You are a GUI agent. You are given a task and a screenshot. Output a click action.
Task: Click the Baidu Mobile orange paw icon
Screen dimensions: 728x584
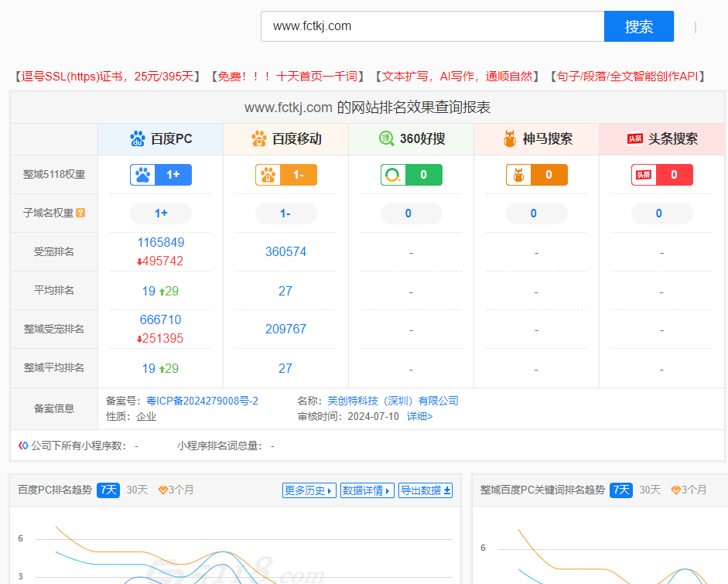coord(259,138)
